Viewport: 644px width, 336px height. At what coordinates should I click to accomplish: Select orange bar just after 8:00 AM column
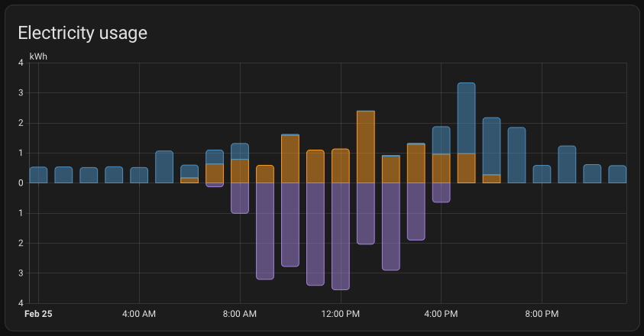pos(265,174)
